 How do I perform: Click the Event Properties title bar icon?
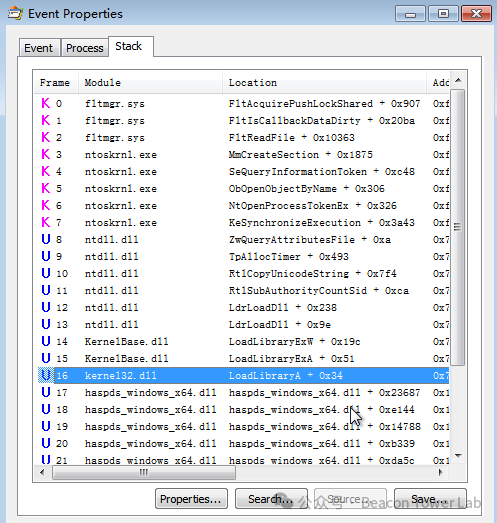15,14
